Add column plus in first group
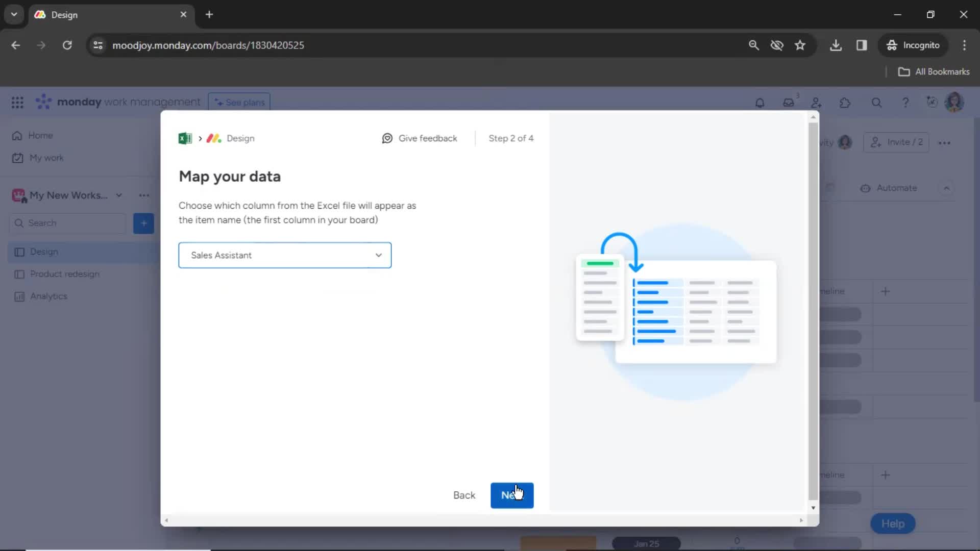Image resolution: width=980 pixels, height=551 pixels. [886, 291]
